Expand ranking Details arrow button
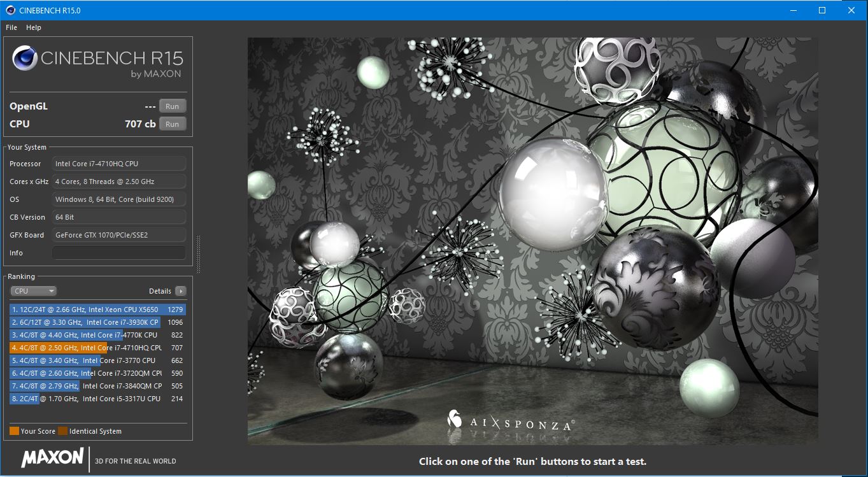 [181, 291]
